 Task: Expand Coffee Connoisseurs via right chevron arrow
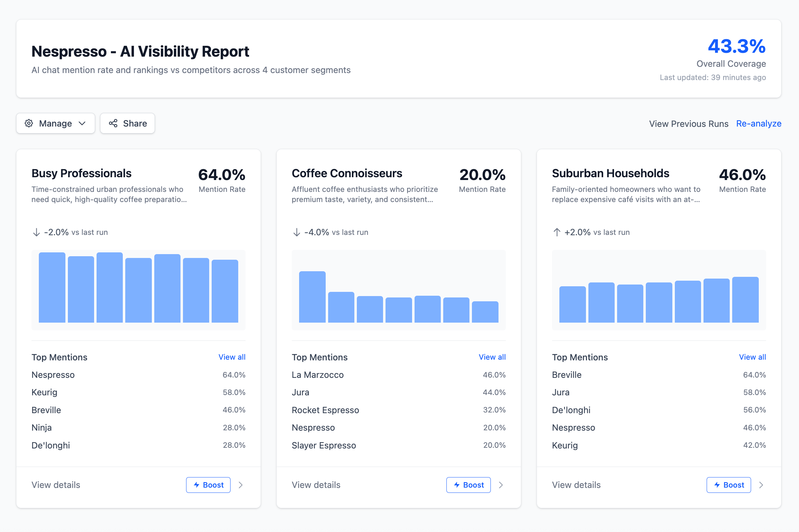(x=501, y=485)
